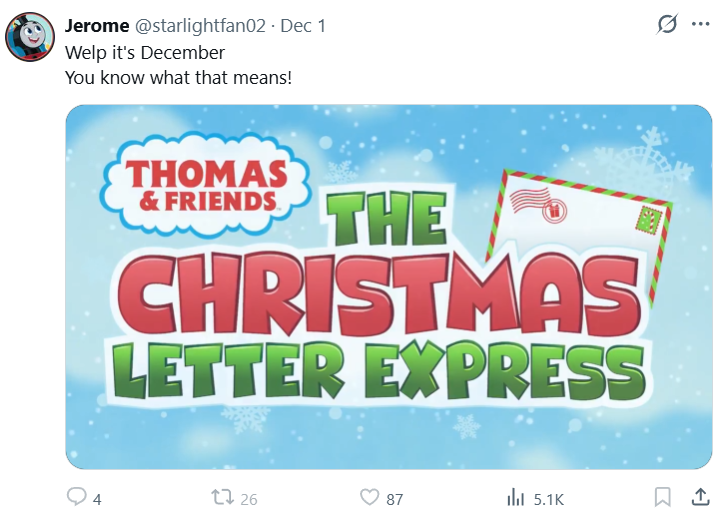This screenshot has width=727, height=515.
Task: Click the reply speech bubble icon
Action: pos(77,497)
